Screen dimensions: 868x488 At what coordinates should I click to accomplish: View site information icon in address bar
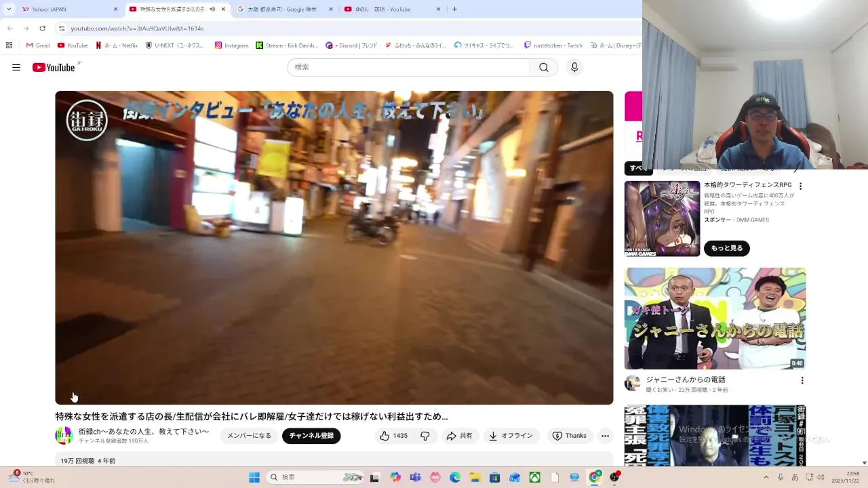point(61,28)
